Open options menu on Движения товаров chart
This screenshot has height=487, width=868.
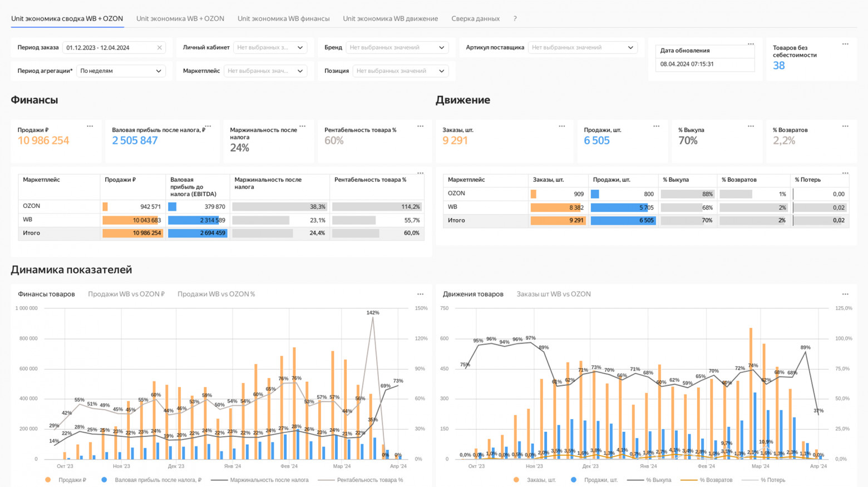click(845, 294)
